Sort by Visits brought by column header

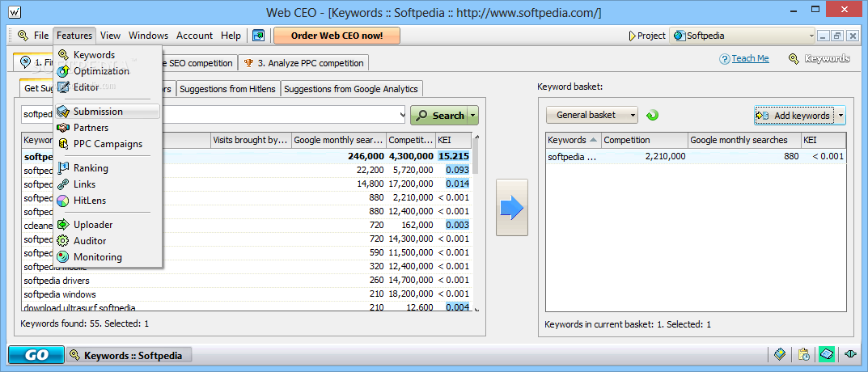tap(252, 140)
